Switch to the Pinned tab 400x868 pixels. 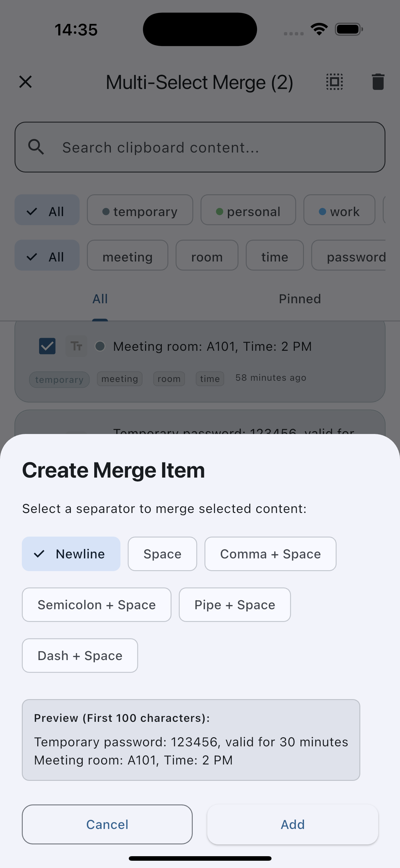[x=299, y=299]
